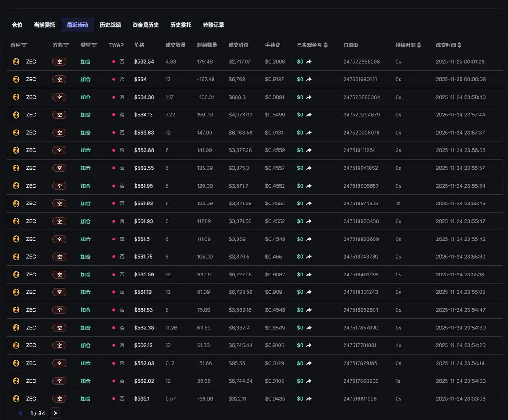Image resolution: width=508 pixels, height=420 pixels.
Task: Share the trade for order 247519111264
Action: [309, 150]
